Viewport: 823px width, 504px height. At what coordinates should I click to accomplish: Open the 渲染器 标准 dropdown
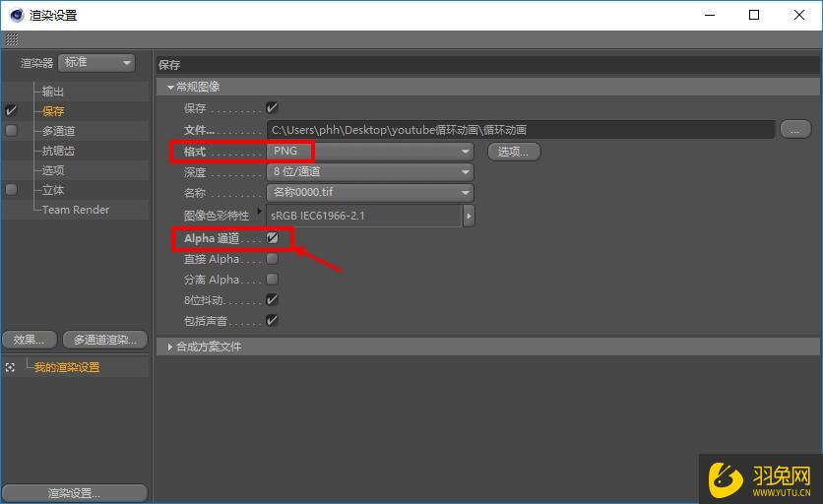[96, 62]
